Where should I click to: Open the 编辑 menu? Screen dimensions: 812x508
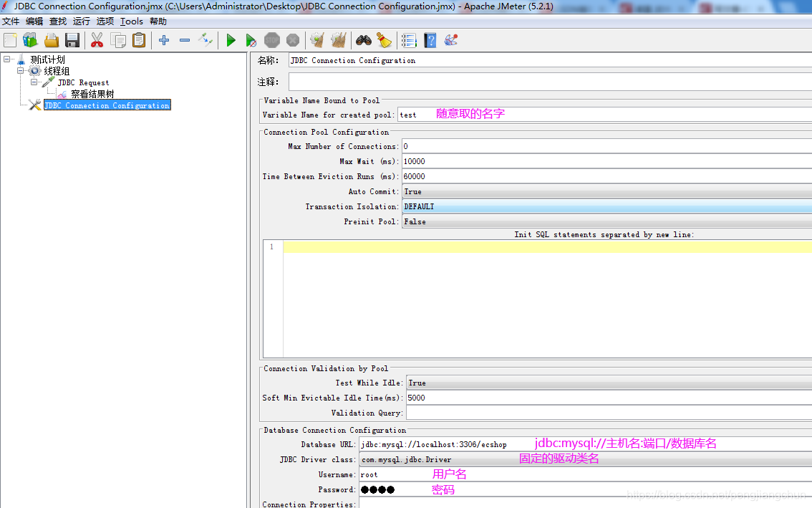point(34,21)
